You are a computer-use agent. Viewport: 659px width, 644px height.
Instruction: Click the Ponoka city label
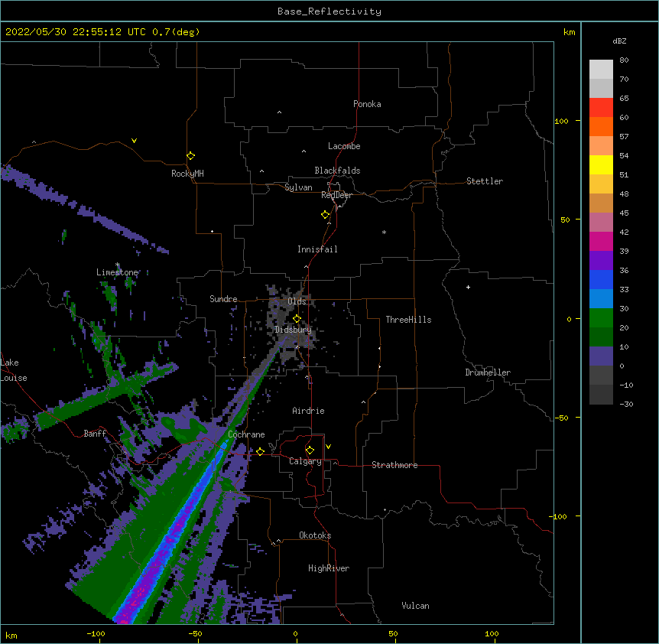click(x=367, y=104)
